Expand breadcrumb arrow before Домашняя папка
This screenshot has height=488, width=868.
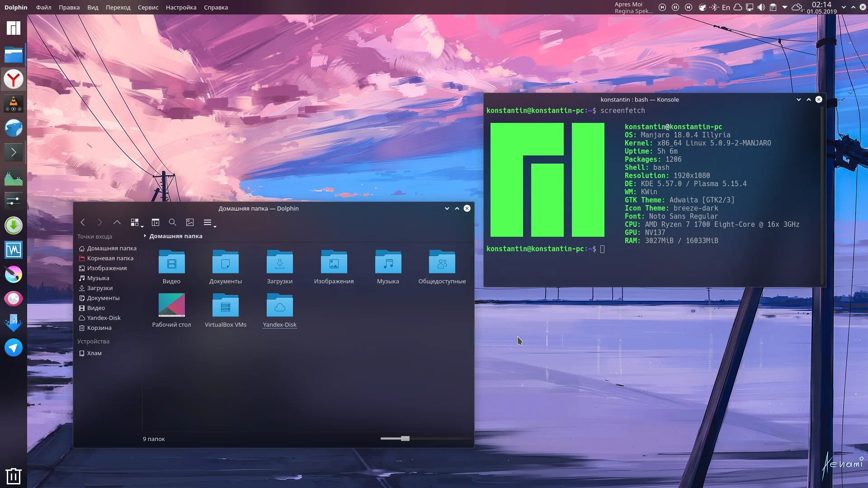tap(145, 236)
